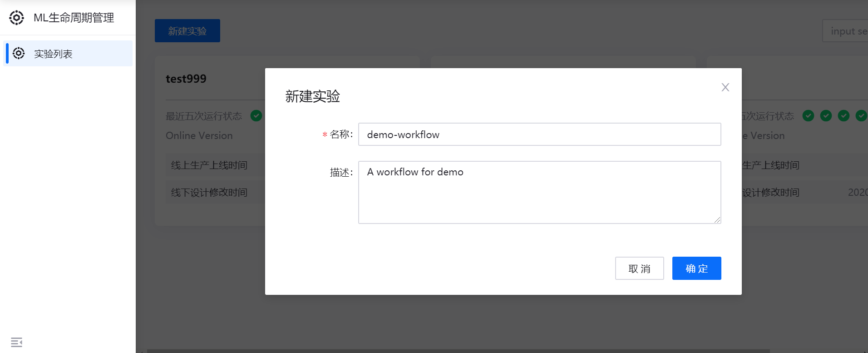Click the 线上生产上线时间 row in test999 card
868x353 pixels.
[x=216, y=165]
